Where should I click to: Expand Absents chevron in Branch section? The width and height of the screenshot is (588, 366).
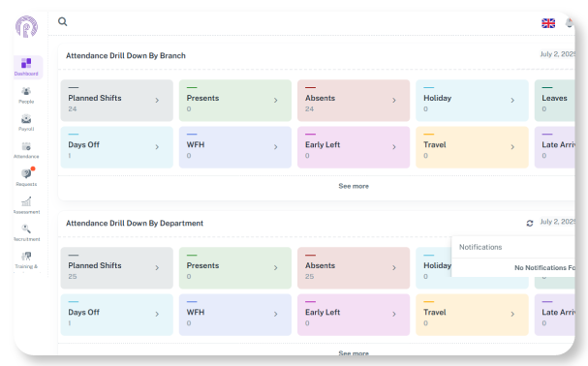coord(394,100)
